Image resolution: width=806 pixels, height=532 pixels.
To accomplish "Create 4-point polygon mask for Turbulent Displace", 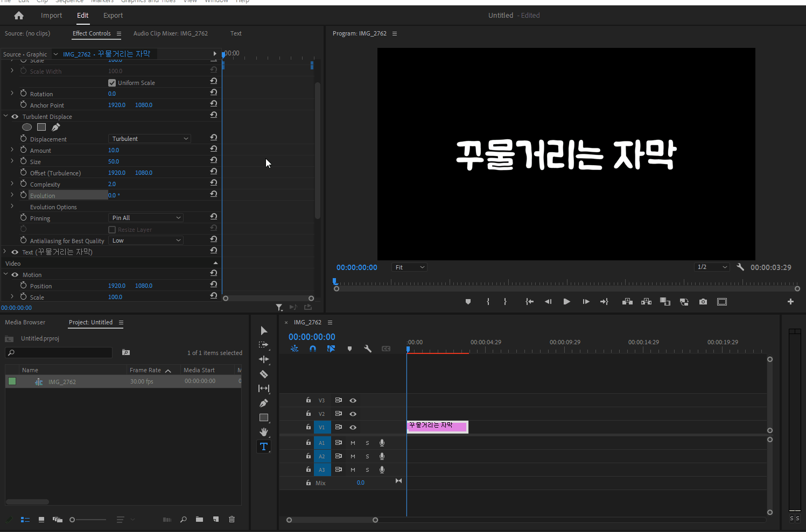I will (41, 127).
